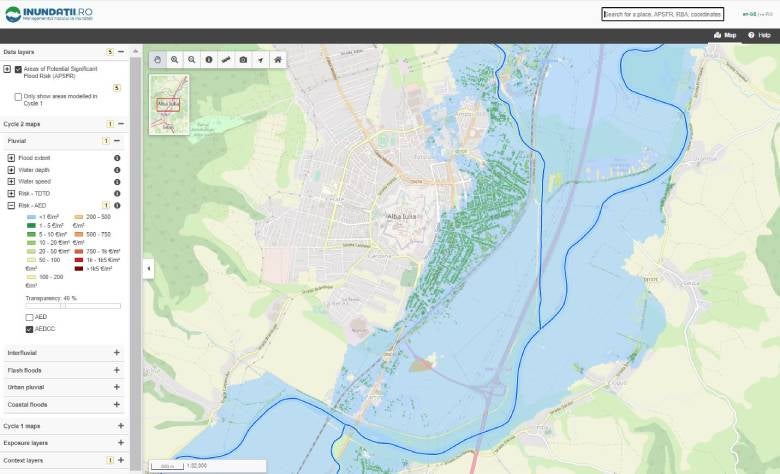Focus the place search field
Screen dimensions: 780x474
663,14
